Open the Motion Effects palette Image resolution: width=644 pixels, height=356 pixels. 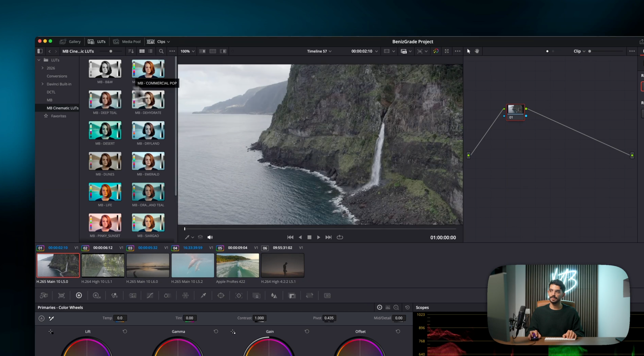pos(132,295)
